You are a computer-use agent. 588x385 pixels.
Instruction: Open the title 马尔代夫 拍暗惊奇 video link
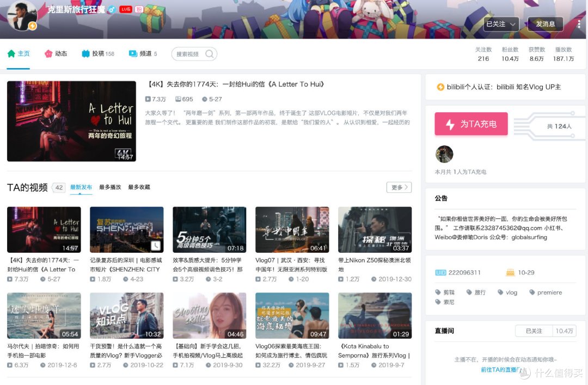point(43,351)
